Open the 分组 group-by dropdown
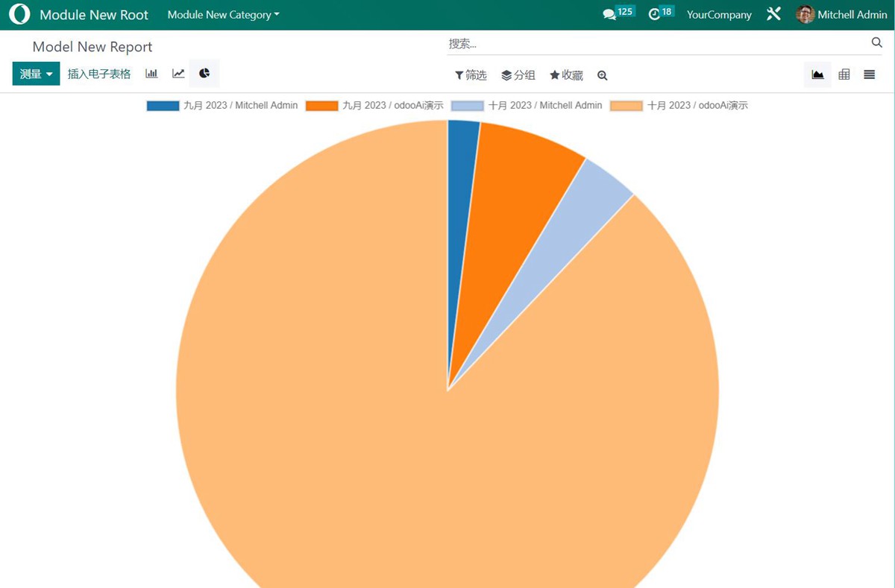This screenshot has height=588, width=895. 518,75
